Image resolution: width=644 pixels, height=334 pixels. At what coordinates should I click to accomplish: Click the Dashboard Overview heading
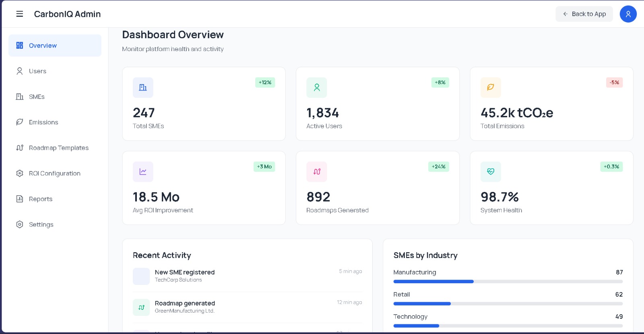coord(173,35)
